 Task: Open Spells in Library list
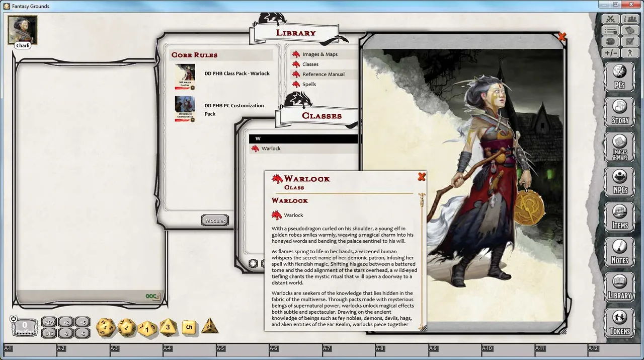click(x=309, y=85)
